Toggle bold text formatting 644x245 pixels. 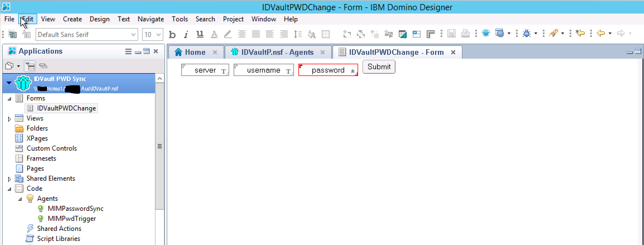point(172,35)
